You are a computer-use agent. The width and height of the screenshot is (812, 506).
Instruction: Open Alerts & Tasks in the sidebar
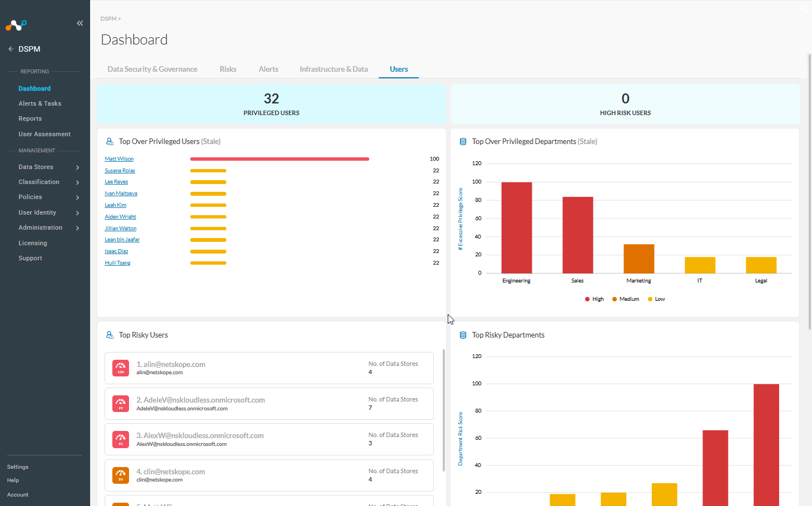tap(40, 103)
